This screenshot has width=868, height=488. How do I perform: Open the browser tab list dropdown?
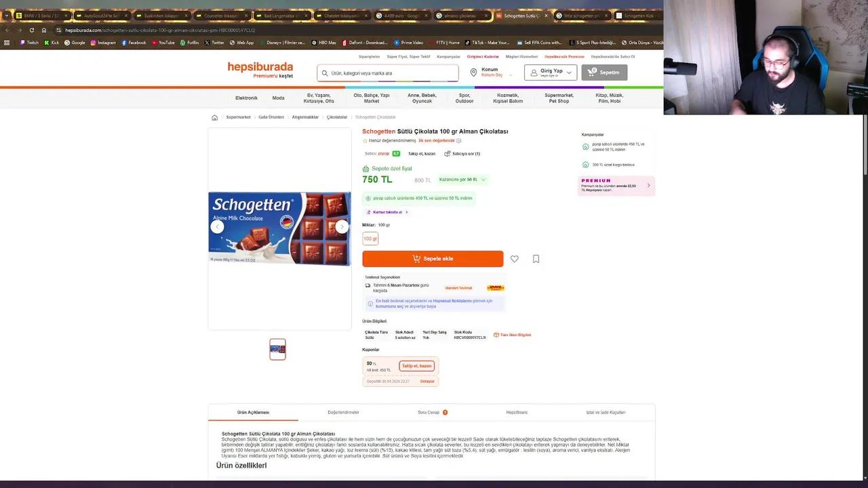[x=7, y=16]
